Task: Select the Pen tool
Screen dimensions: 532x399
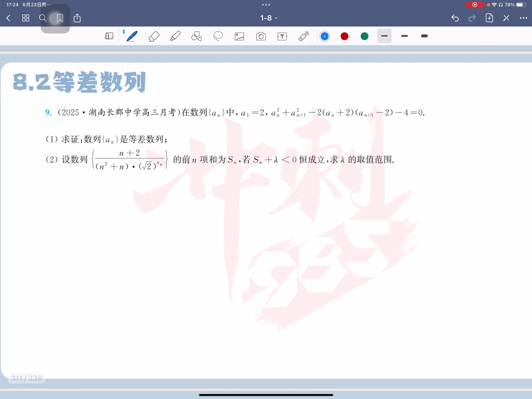Action: (132, 36)
